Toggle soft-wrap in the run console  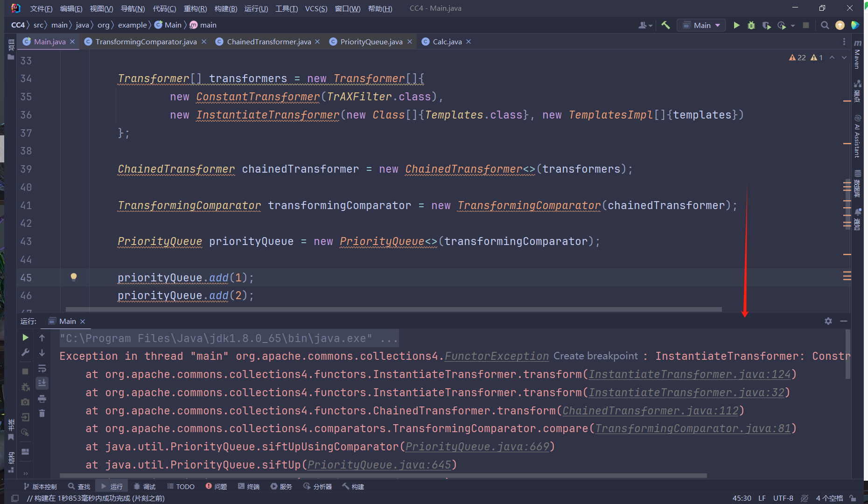click(42, 369)
